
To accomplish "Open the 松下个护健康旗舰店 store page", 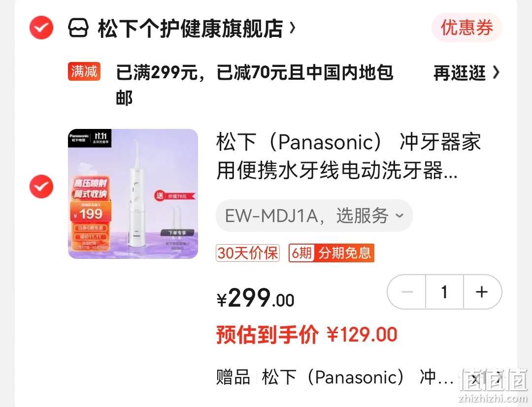I will (x=190, y=28).
